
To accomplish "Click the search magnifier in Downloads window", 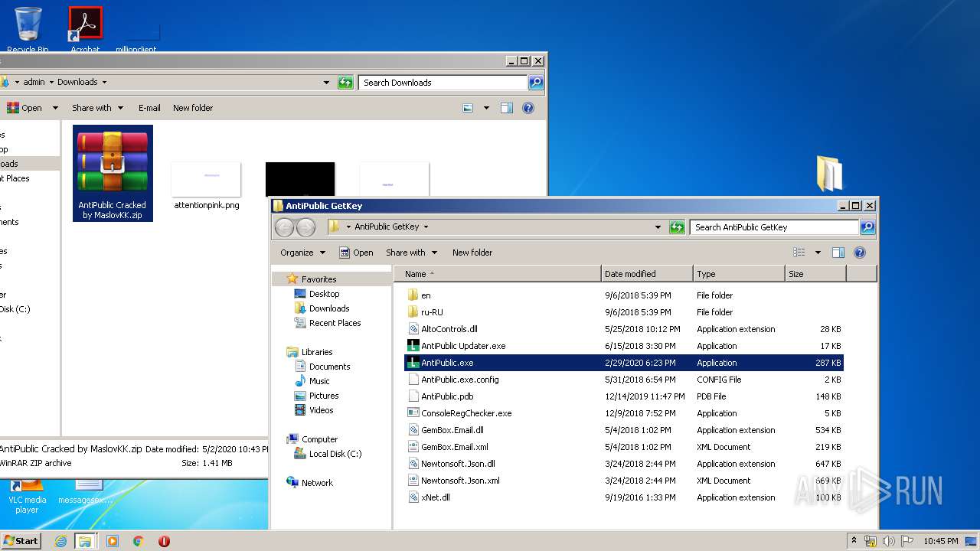I will tap(536, 83).
